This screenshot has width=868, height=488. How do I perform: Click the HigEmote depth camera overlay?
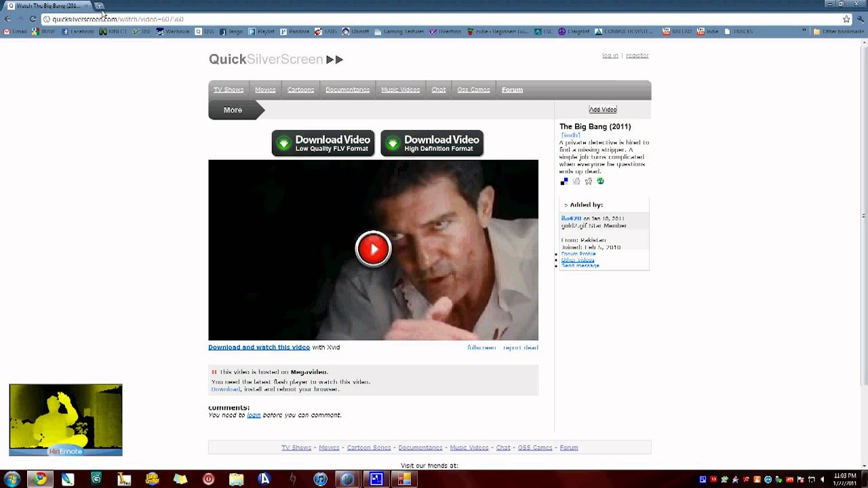pos(66,420)
